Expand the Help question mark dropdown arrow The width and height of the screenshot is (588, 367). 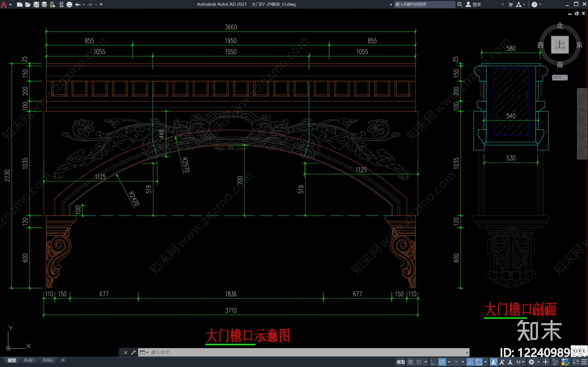[540, 4]
